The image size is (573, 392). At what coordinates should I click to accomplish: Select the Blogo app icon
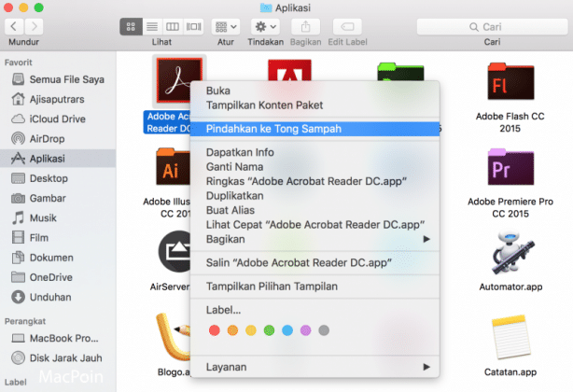[174, 337]
